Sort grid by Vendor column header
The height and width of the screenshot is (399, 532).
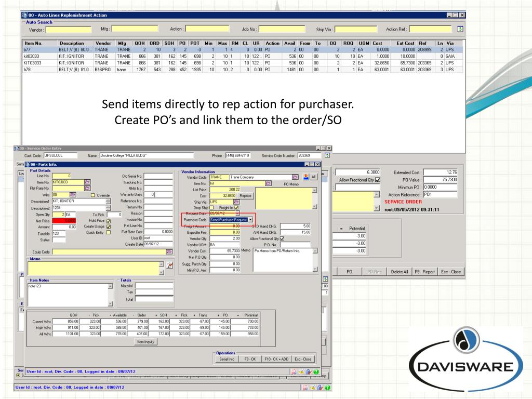click(x=104, y=43)
